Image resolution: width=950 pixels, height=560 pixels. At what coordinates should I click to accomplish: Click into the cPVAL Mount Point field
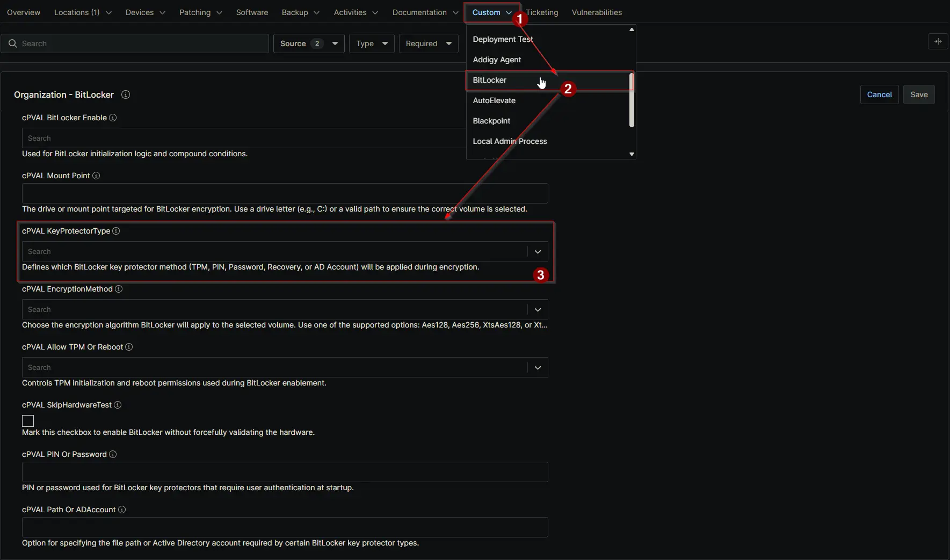point(285,193)
